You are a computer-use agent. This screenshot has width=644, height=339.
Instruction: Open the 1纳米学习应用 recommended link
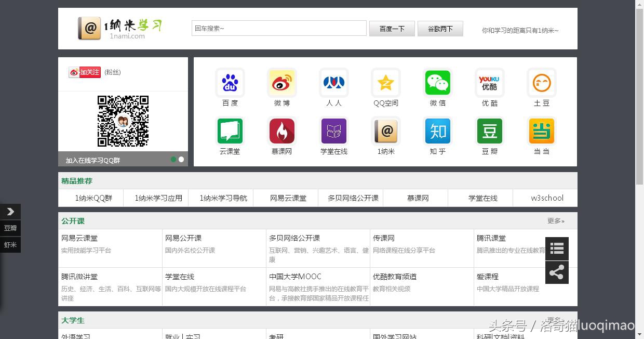point(158,198)
